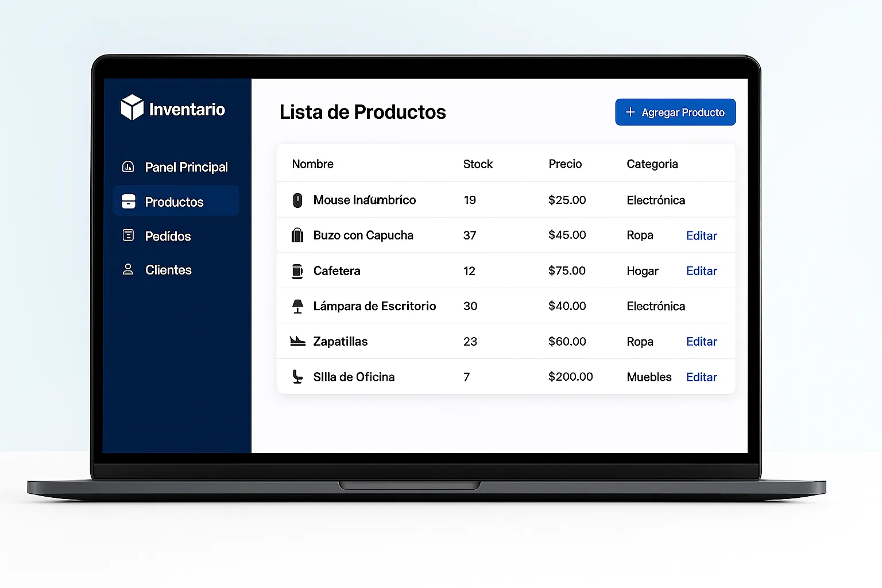Viewport: 882px width, 588px height.
Task: Click Editar for Silla de Oficina
Action: click(x=702, y=377)
